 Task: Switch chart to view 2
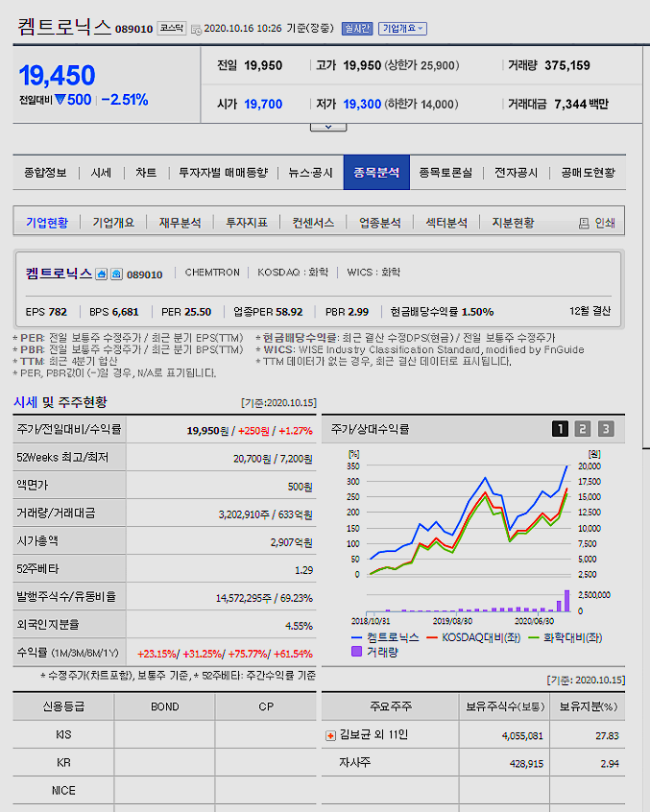583,429
